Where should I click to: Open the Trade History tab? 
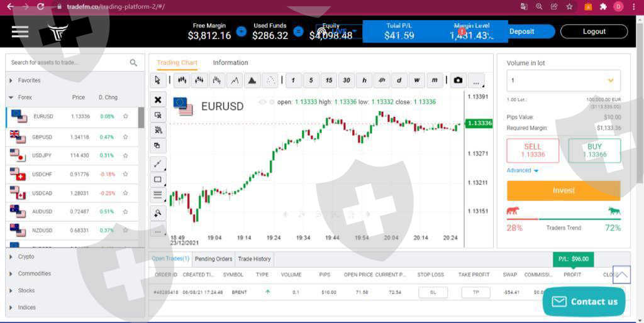point(254,259)
